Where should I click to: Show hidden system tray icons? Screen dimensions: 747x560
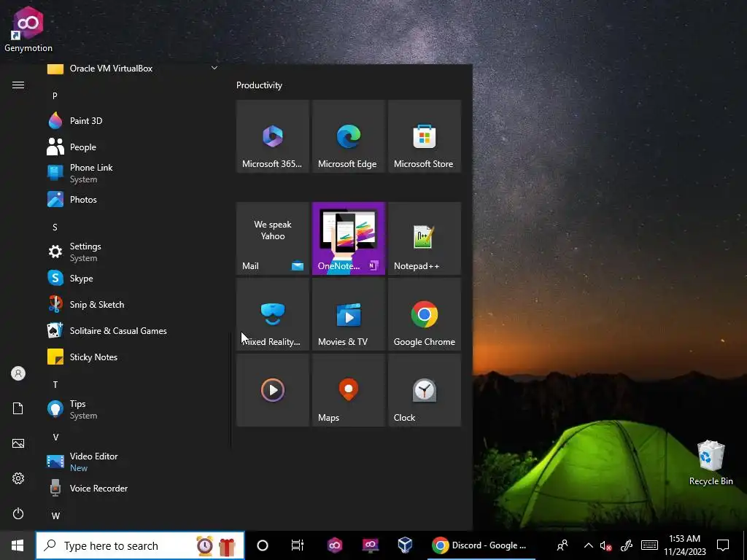point(589,545)
